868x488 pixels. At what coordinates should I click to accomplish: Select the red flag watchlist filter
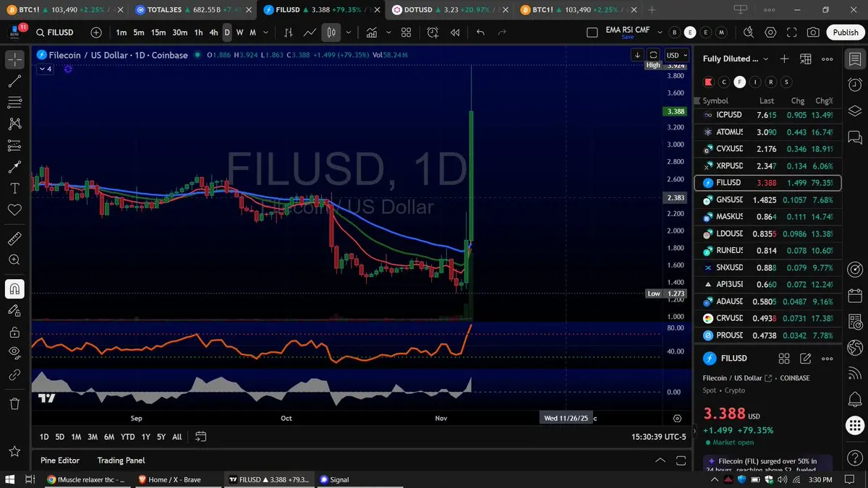coord(708,82)
